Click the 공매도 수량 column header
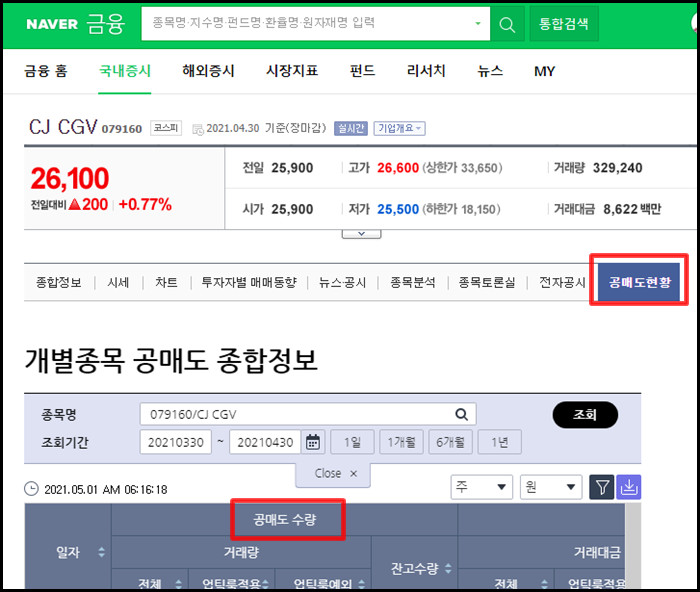This screenshot has width=700, height=592. [285, 519]
